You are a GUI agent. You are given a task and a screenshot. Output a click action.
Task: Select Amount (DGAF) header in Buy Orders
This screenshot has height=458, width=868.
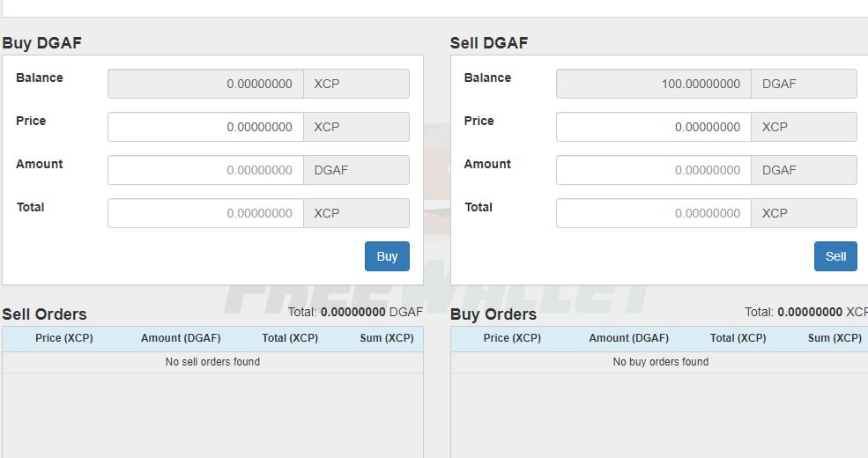629,338
